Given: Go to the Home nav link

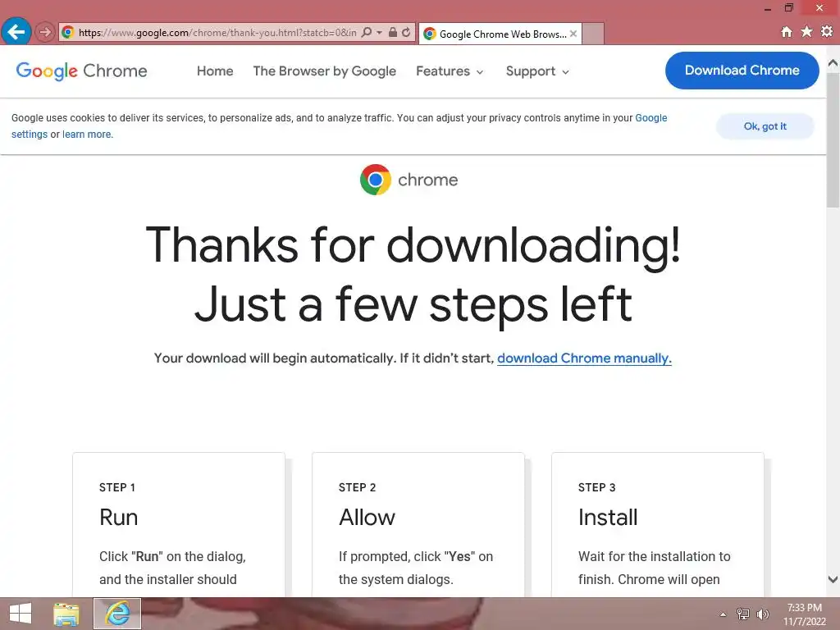Looking at the screenshot, I should (x=215, y=71).
